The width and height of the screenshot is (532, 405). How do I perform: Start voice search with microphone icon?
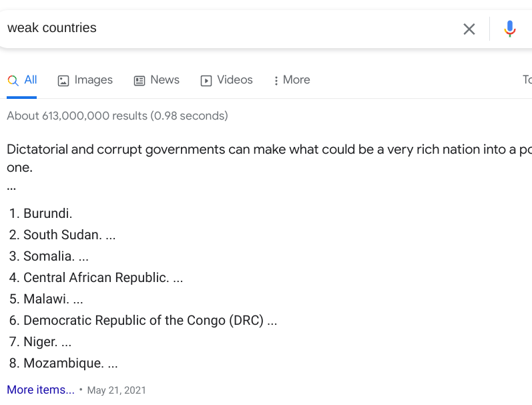point(509,29)
